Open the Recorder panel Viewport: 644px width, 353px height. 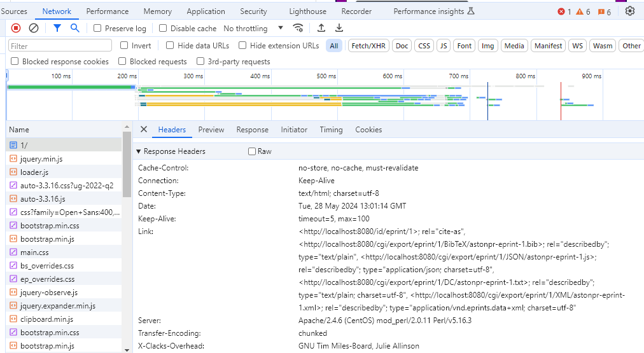pyautogui.click(x=356, y=11)
